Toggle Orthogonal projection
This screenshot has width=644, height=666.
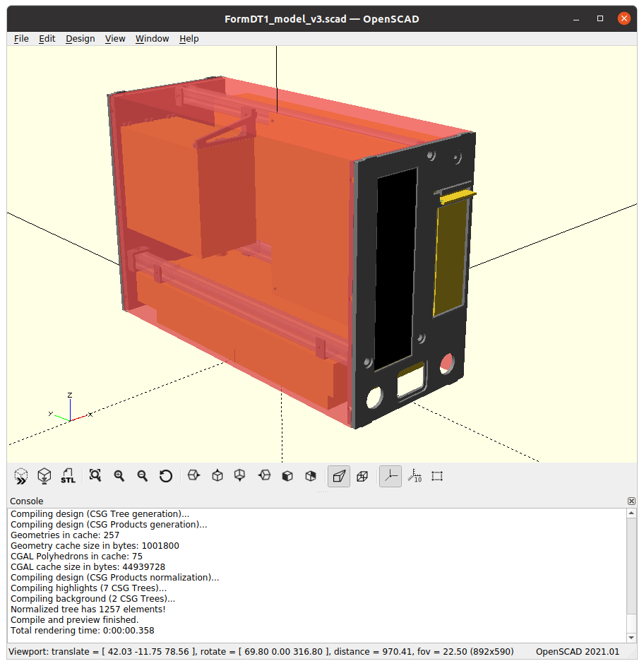[362, 476]
